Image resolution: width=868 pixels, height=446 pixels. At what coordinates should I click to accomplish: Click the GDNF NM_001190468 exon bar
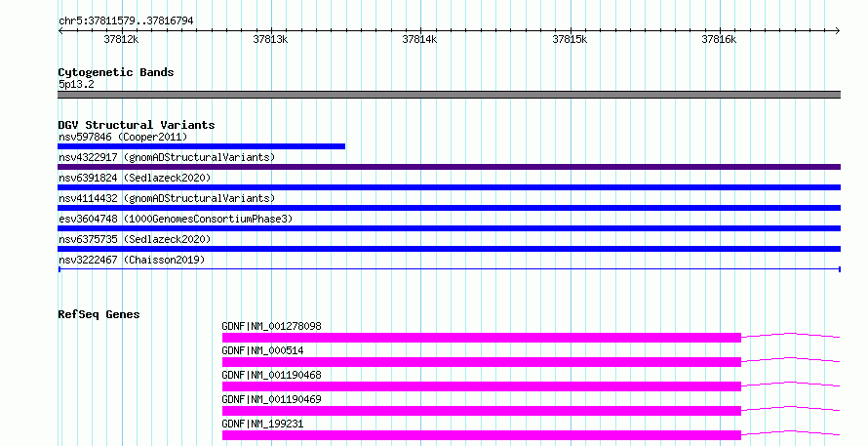(482, 386)
